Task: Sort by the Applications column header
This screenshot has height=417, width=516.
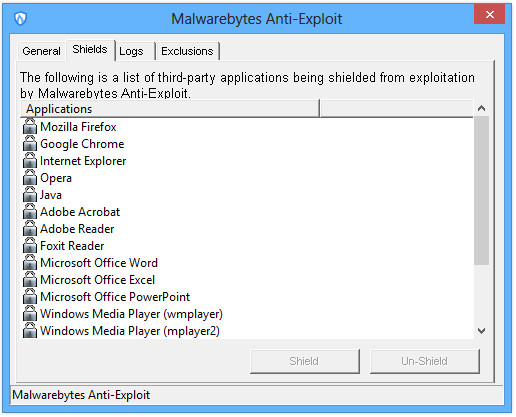Action: point(170,109)
